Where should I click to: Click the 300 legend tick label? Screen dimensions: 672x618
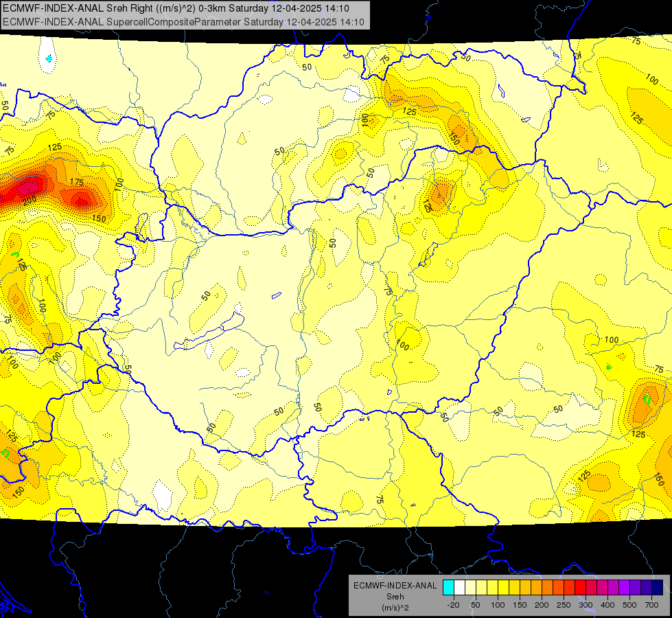pyautogui.click(x=586, y=605)
